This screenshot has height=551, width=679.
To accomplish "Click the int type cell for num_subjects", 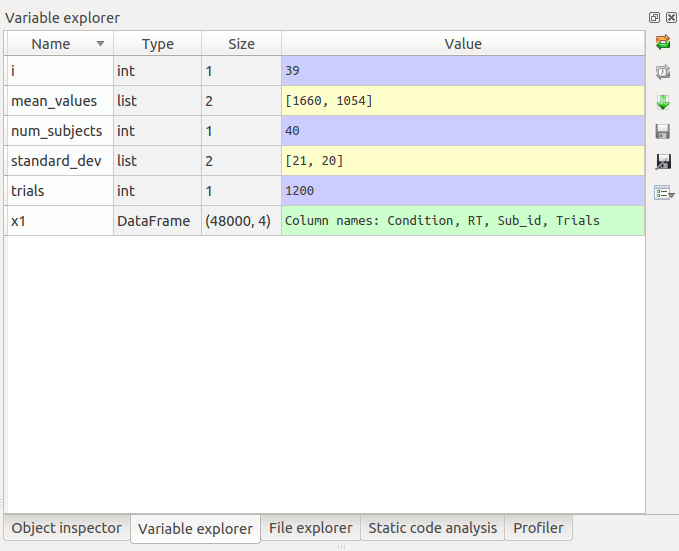I will click(158, 131).
